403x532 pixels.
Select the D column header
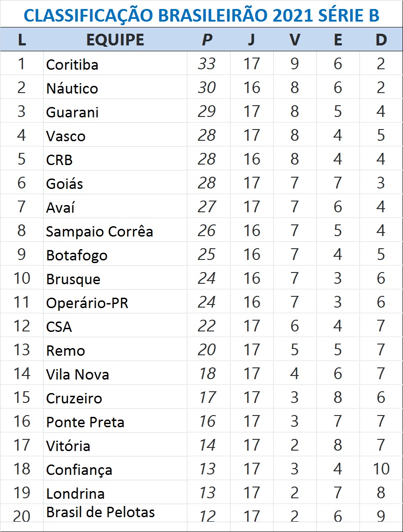click(381, 40)
